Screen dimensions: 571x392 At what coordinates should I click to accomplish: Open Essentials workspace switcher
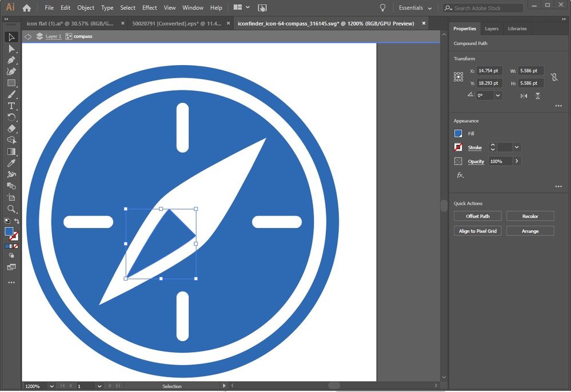coord(415,7)
